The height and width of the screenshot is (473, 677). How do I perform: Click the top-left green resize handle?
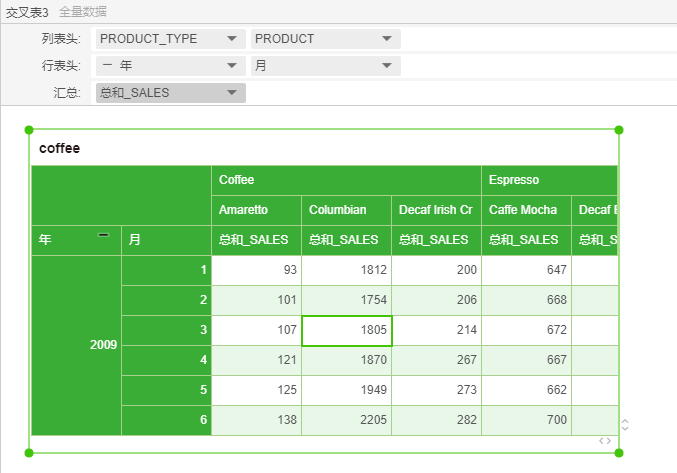pos(29,130)
